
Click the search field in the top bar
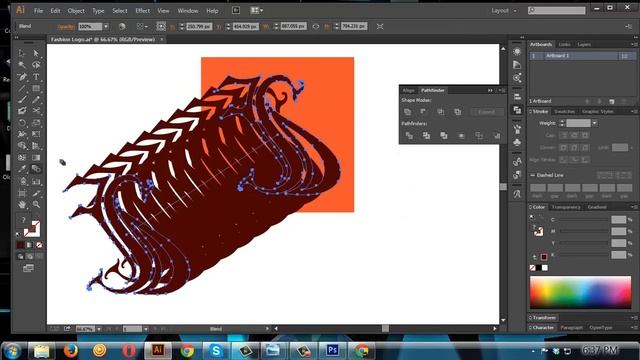click(x=557, y=11)
